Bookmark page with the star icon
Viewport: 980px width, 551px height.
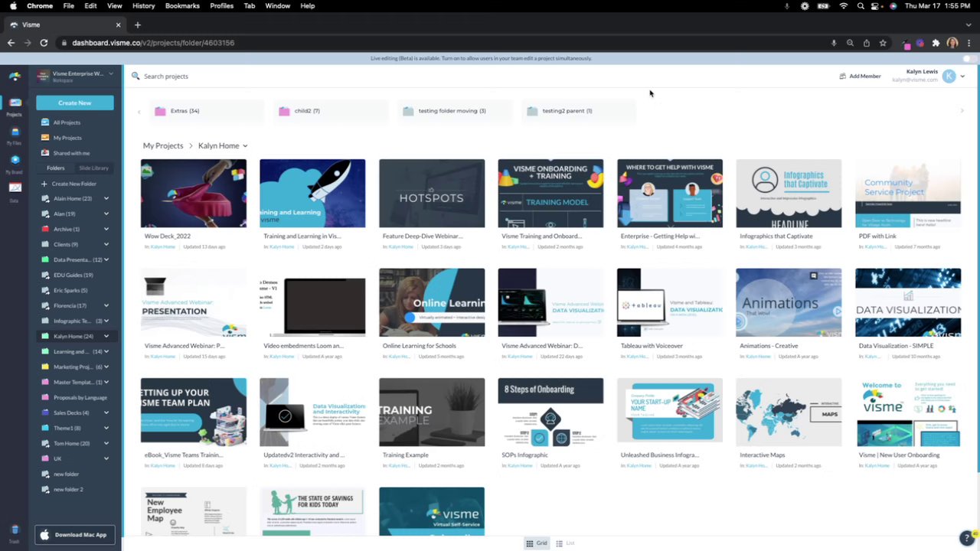[883, 43]
